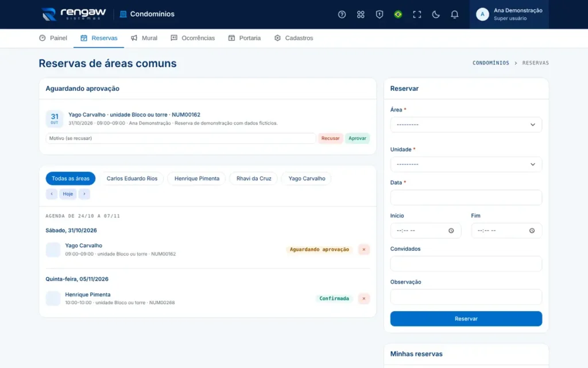Click the Convidados input field
This screenshot has height=368, width=588.
tap(466, 263)
